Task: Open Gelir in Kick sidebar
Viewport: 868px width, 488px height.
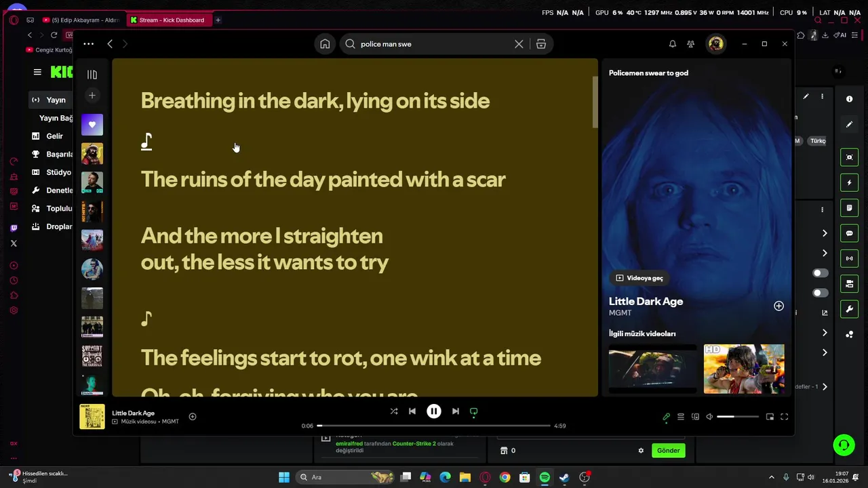Action: click(51, 136)
